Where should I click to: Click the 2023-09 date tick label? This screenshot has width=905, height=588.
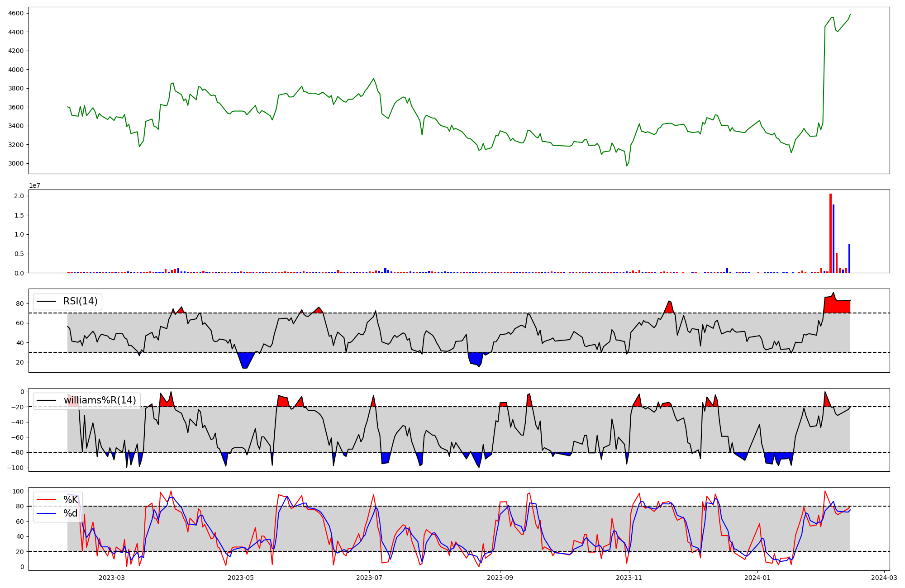[x=500, y=578]
